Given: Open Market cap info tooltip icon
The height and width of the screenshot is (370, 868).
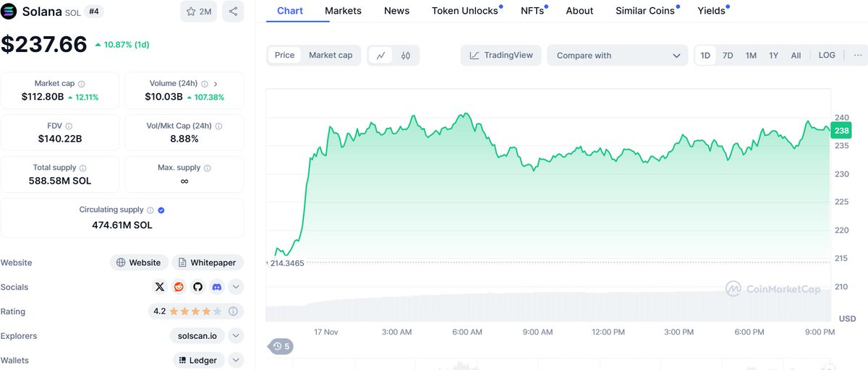Looking at the screenshot, I should (x=81, y=84).
